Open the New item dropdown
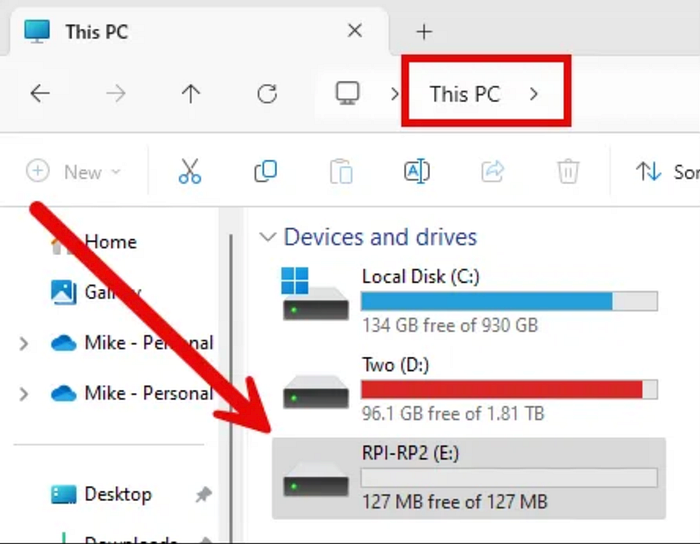 click(x=74, y=172)
